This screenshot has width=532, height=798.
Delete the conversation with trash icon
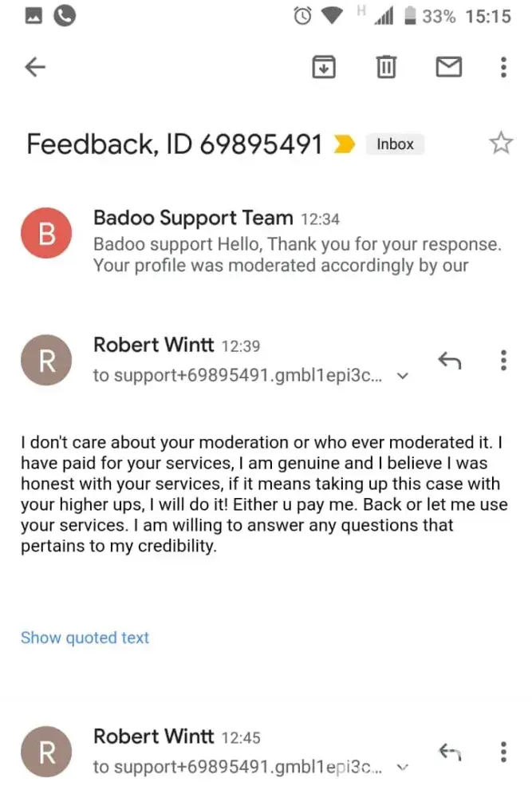coord(386,68)
